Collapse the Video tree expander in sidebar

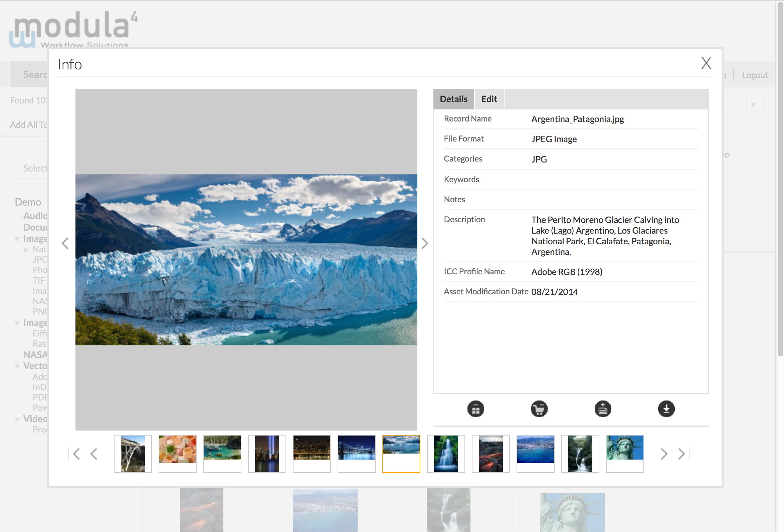point(17,419)
